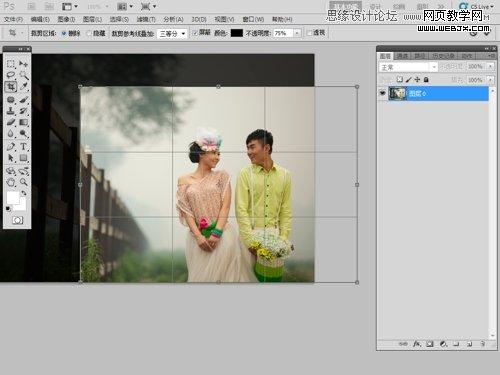Screen dimensions: 500x375
Task: Select the Spot Healing Brush tool
Action: pyautogui.click(x=11, y=99)
